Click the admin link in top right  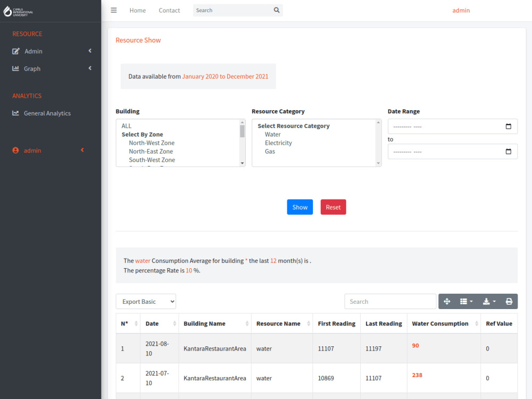461,11
